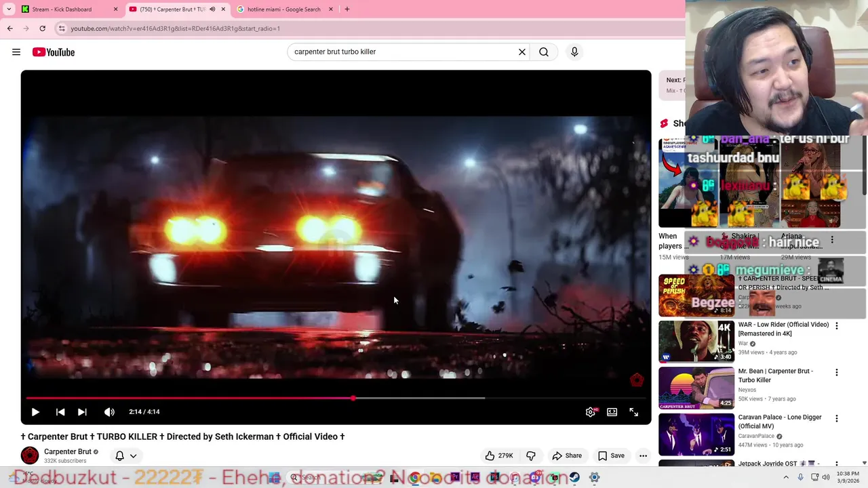Viewport: 868px width, 488px height.
Task: Open options menu for WAR - Low Rider
Action: [836, 326]
